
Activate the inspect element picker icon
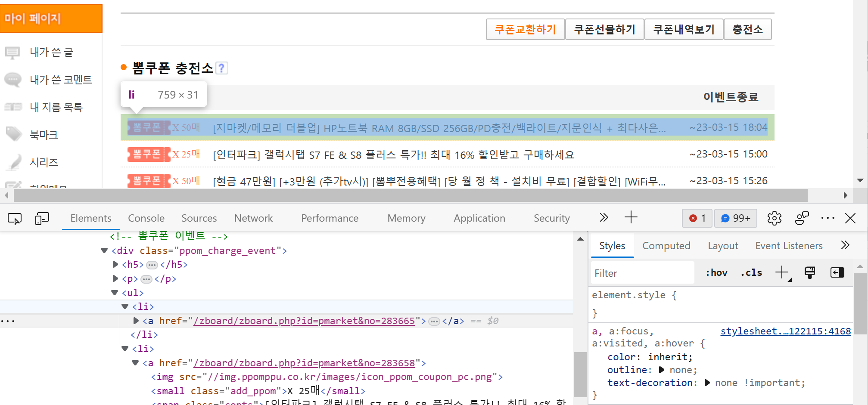coord(15,219)
